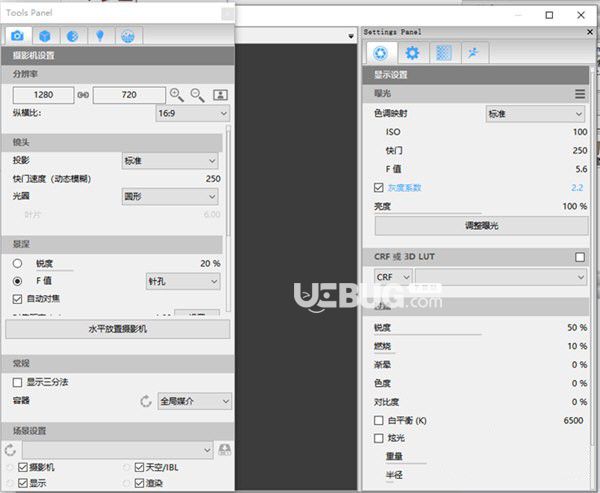Open the F 值 针孔 dropdown
The width and height of the screenshot is (600, 493).
(183, 282)
